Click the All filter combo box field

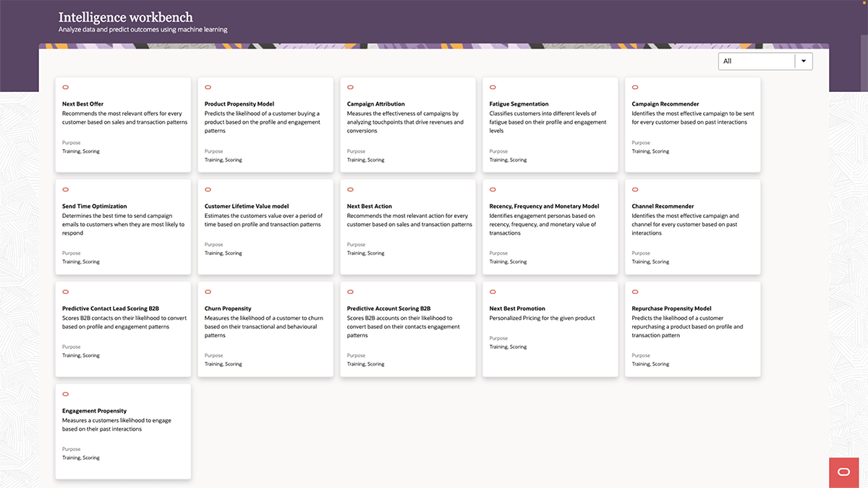click(756, 61)
